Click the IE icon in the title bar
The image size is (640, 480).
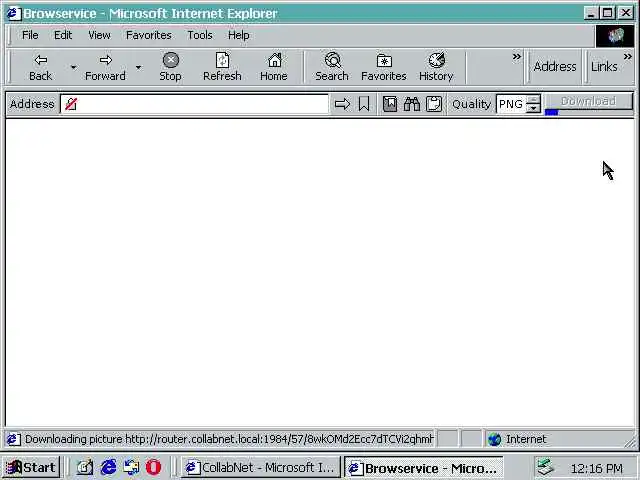(13, 13)
